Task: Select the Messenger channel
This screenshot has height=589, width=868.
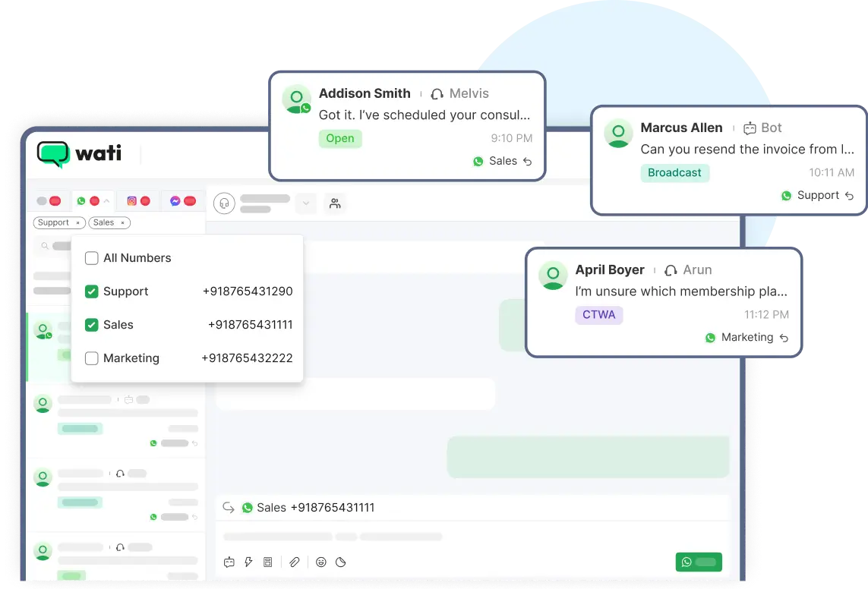Action: coord(175,200)
